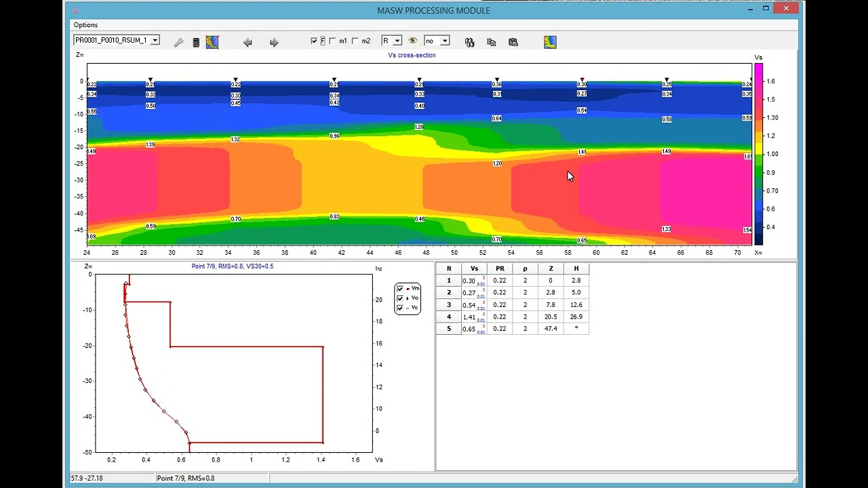Toggle the first checked toolbar checkbox

[x=314, y=41]
